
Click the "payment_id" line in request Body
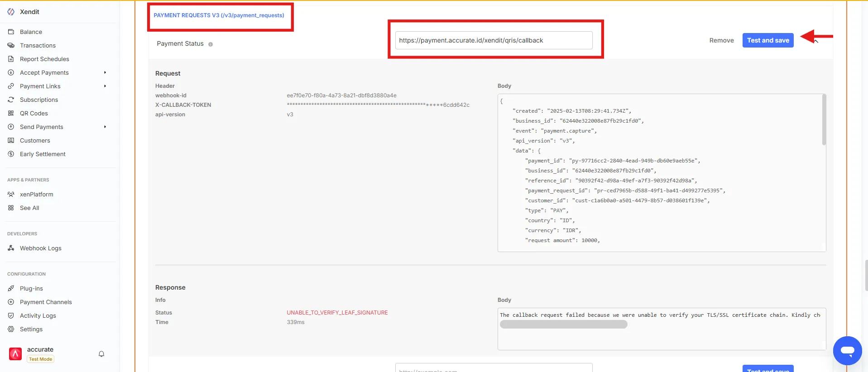[613, 161]
